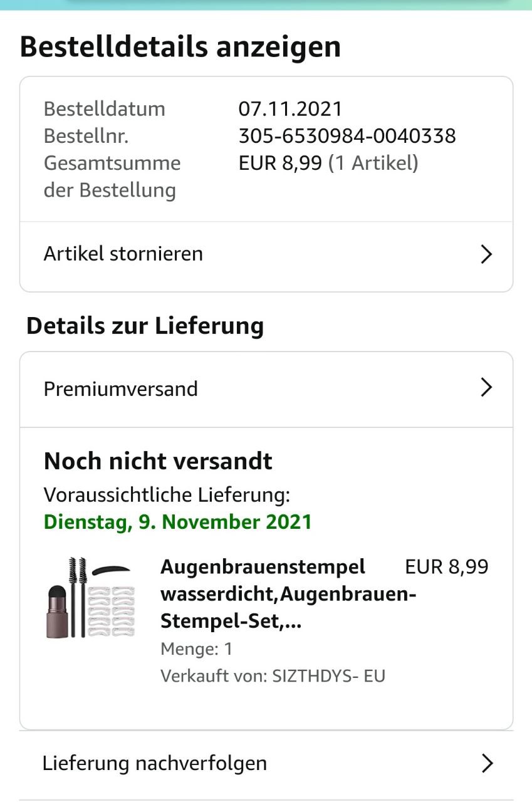Screen dimensions: 532x802
Task: Click the chevron beside Artikel stornieren
Action: pos(486,254)
